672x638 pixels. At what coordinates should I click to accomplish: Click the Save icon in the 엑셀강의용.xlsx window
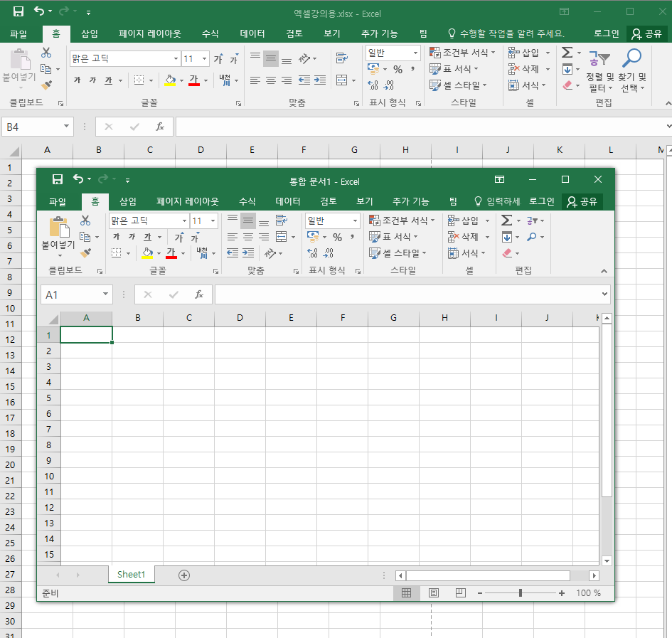coord(18,11)
